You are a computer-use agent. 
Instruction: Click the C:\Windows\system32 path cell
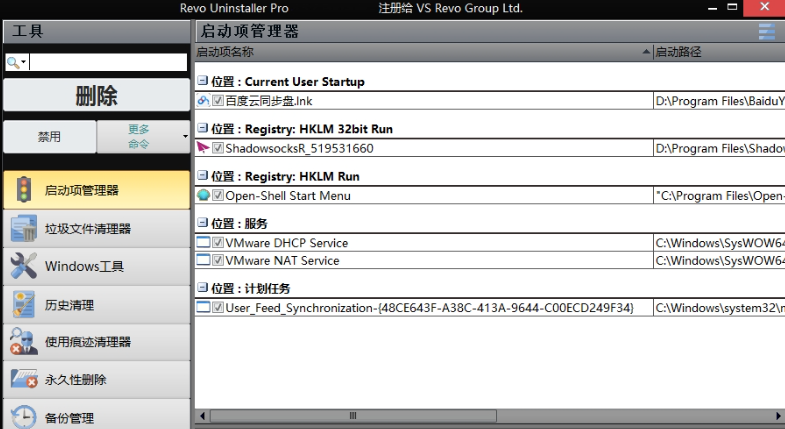point(719,307)
